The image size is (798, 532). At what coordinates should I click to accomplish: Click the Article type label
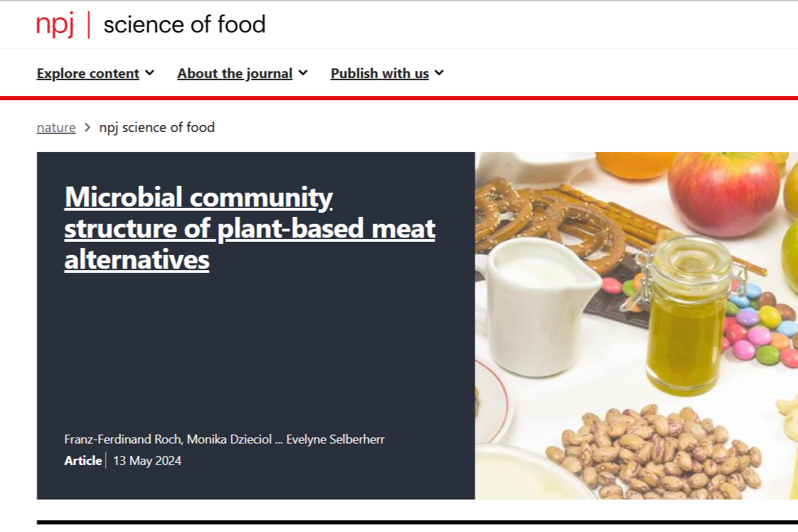click(83, 460)
